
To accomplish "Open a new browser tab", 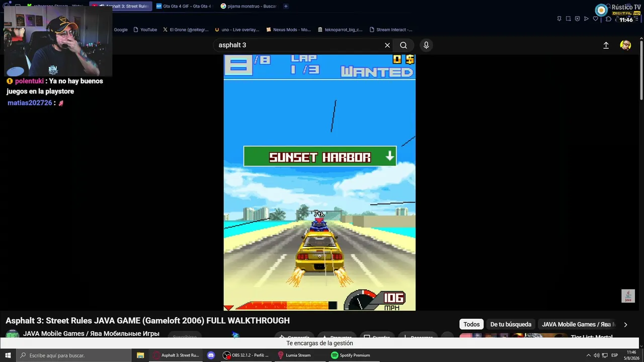I will point(286,6).
